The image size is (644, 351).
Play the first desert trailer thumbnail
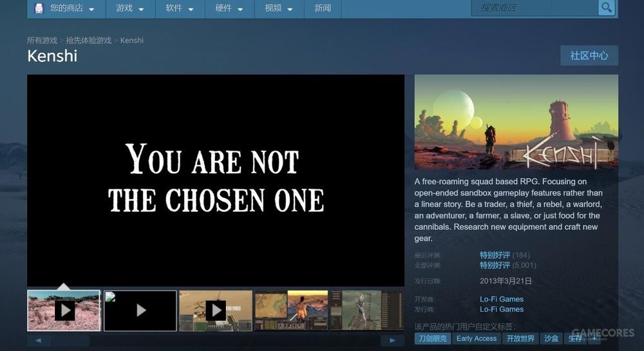pos(64,310)
